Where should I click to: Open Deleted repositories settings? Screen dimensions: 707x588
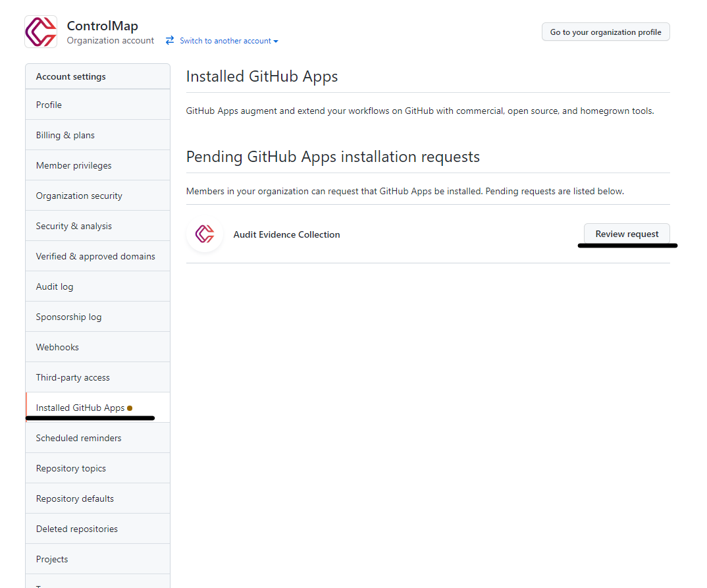pos(77,528)
